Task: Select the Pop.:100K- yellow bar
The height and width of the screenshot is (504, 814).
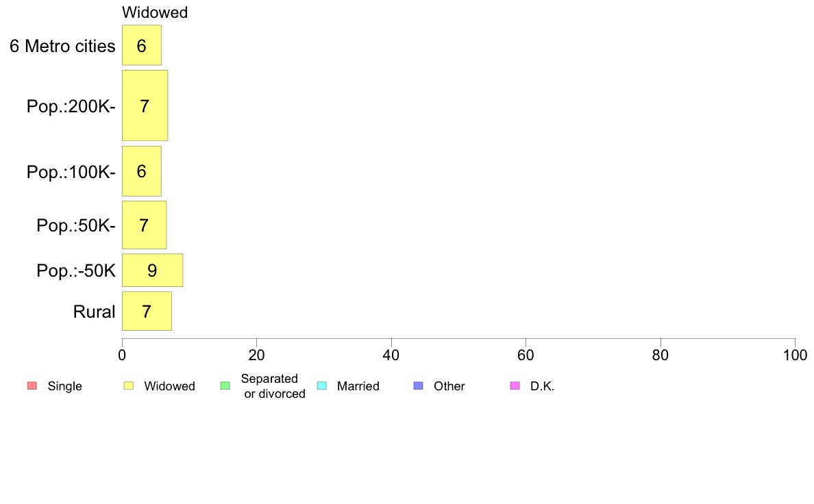Action: [142, 171]
